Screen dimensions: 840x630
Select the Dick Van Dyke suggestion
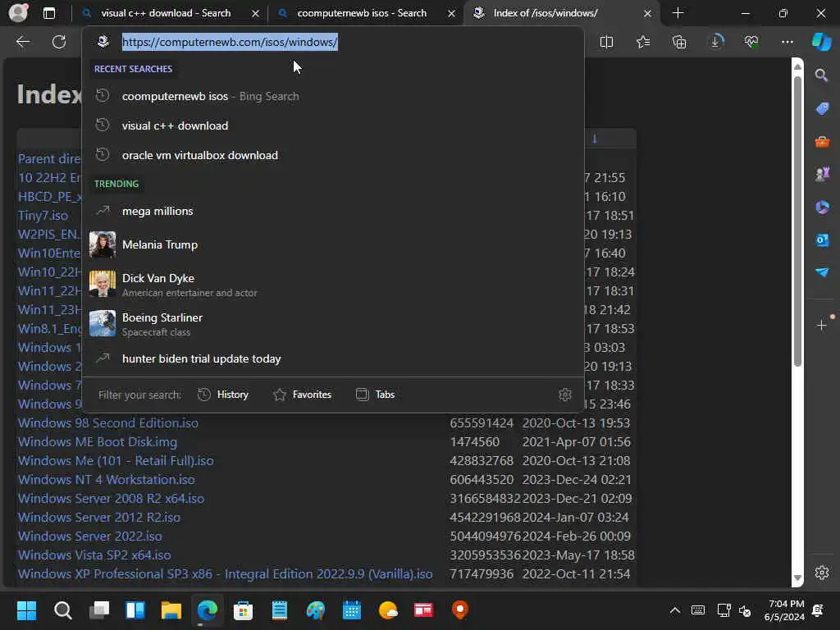coord(333,285)
